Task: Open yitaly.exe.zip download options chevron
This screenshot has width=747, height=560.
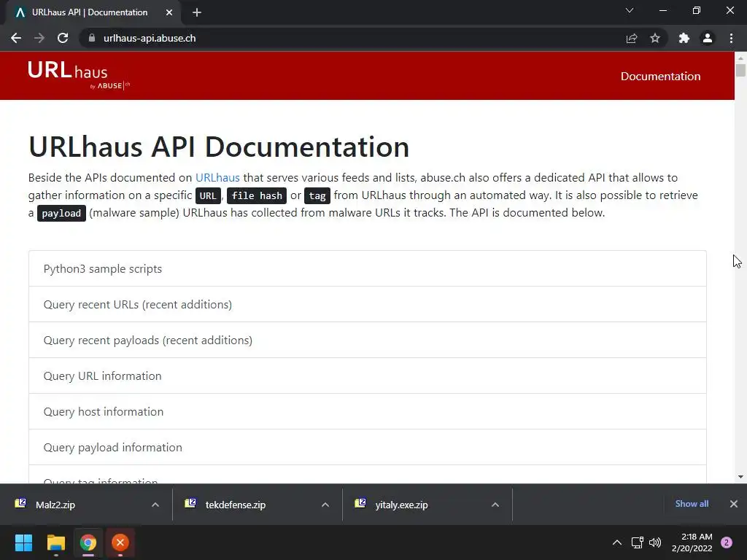Action: coord(495,505)
